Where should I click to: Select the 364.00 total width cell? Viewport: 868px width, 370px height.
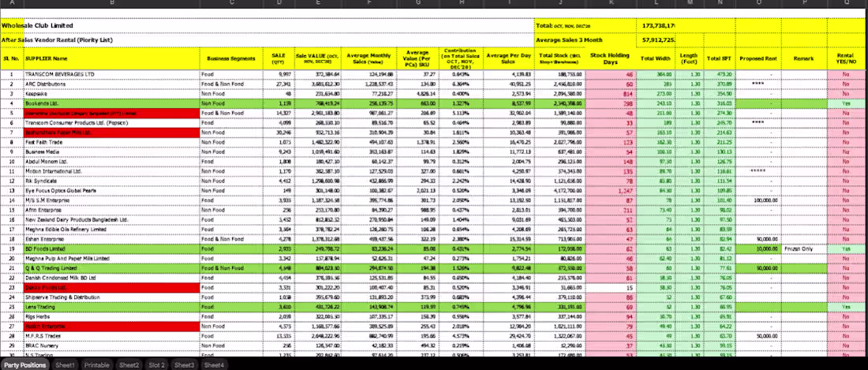tap(656, 73)
